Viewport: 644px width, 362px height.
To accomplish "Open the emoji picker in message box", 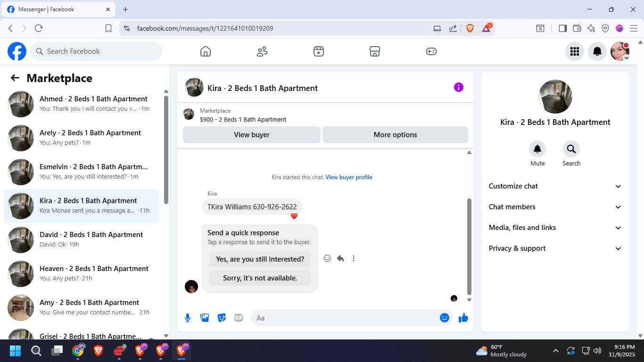I will click(x=445, y=318).
